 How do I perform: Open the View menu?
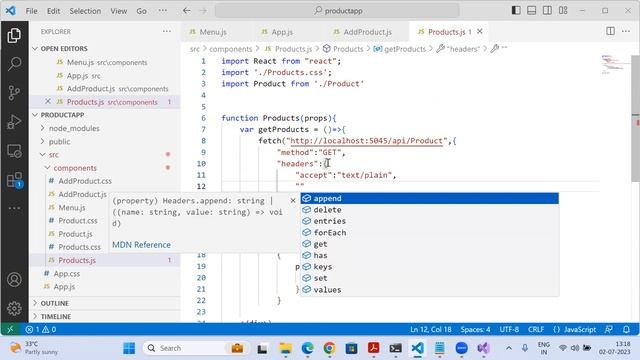pyautogui.click(x=118, y=11)
